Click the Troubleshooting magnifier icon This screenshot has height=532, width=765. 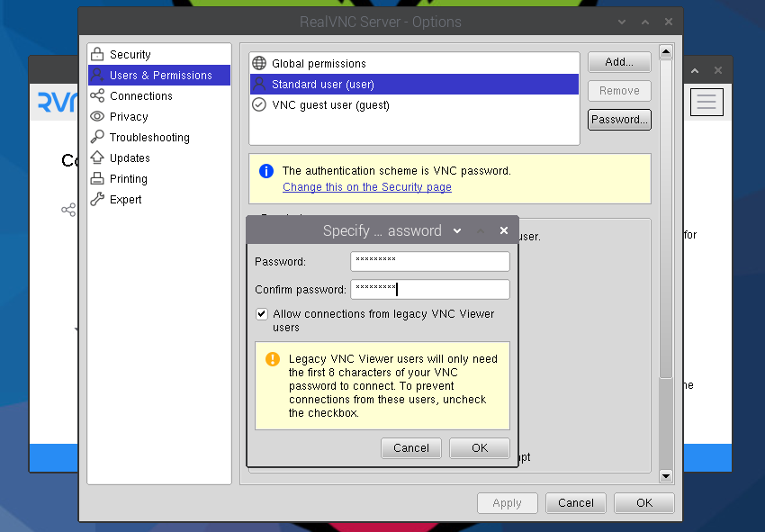(97, 137)
